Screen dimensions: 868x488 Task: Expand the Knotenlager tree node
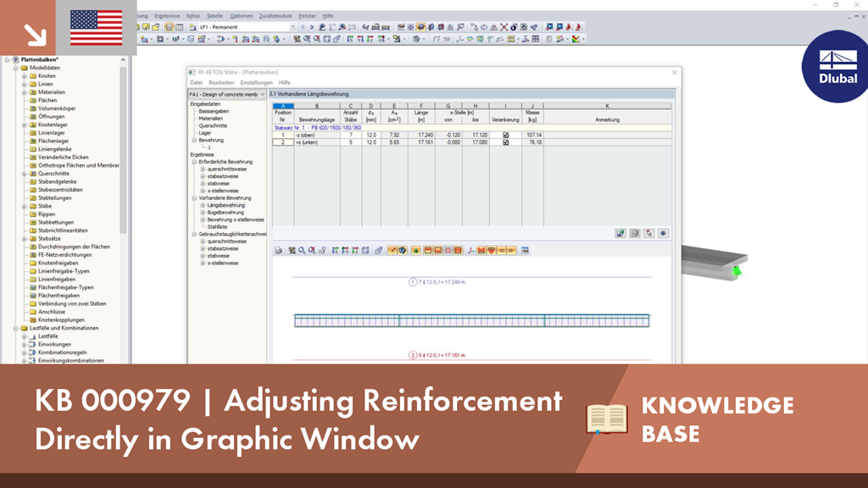25,125
